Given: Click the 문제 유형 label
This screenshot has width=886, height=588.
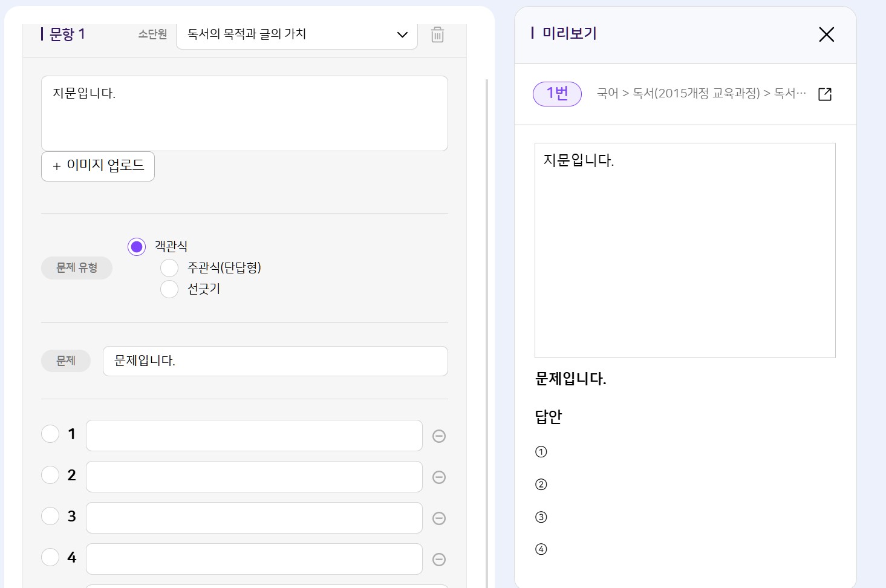Looking at the screenshot, I should pyautogui.click(x=77, y=267).
